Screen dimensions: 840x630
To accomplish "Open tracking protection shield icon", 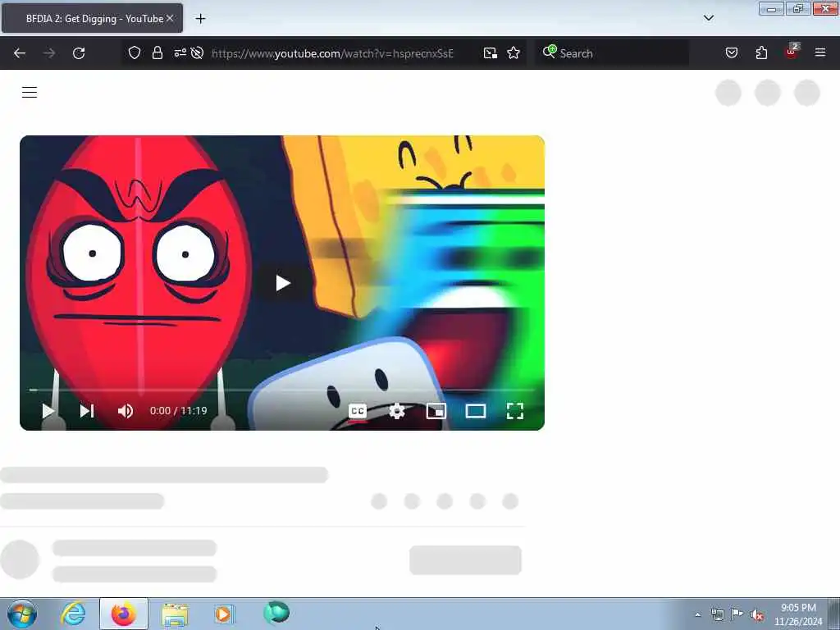I will click(x=135, y=52).
